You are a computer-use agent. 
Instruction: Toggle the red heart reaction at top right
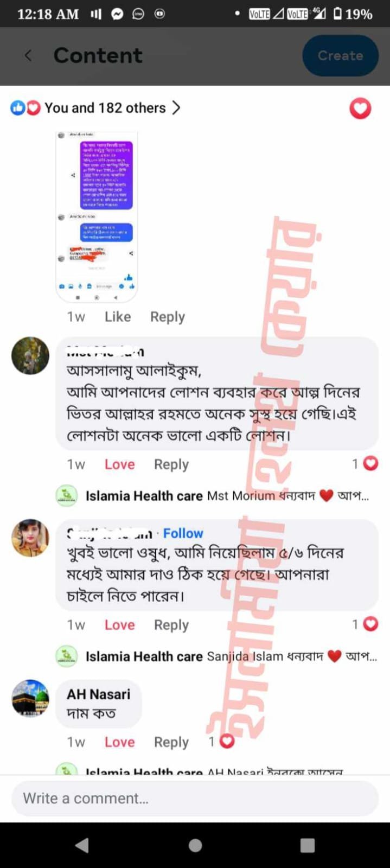[360, 108]
